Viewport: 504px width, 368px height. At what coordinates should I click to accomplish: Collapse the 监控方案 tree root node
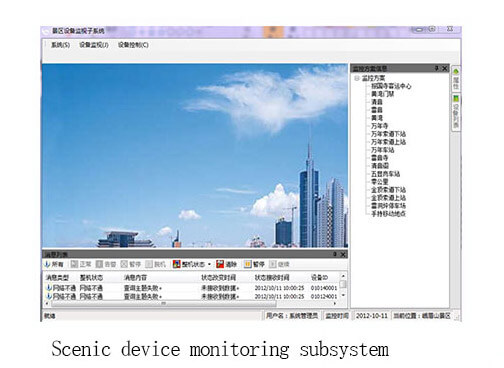pos(357,78)
